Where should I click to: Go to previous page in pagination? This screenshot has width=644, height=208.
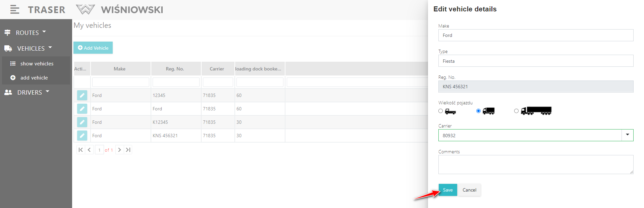[x=89, y=150]
